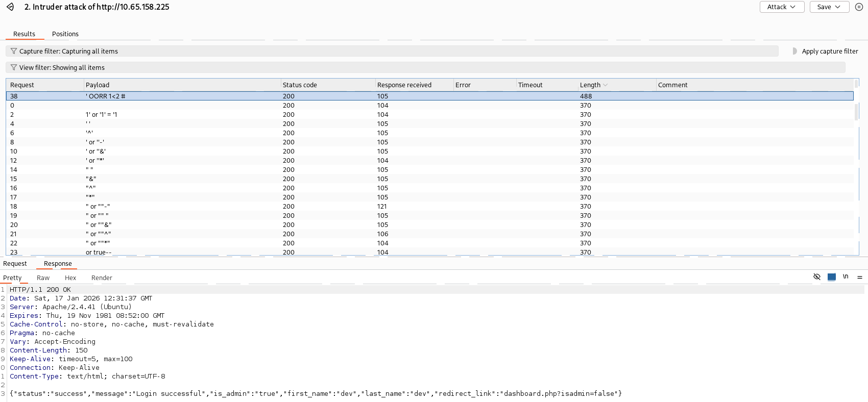The height and width of the screenshot is (402, 868).
Task: Switch to the Results tab
Action: [x=24, y=34]
